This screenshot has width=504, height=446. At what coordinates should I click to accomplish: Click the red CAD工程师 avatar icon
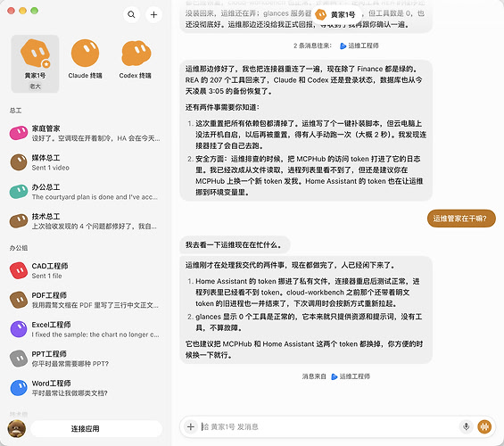point(19,270)
